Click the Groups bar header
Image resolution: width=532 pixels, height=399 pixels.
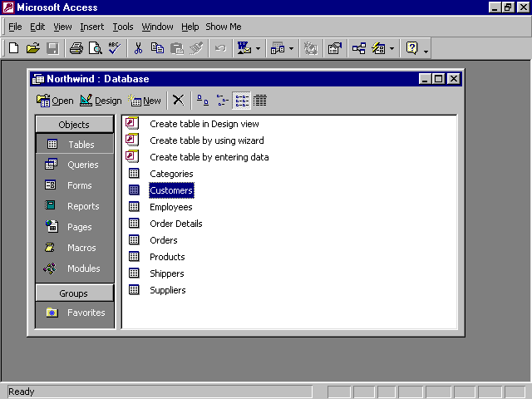(x=74, y=293)
